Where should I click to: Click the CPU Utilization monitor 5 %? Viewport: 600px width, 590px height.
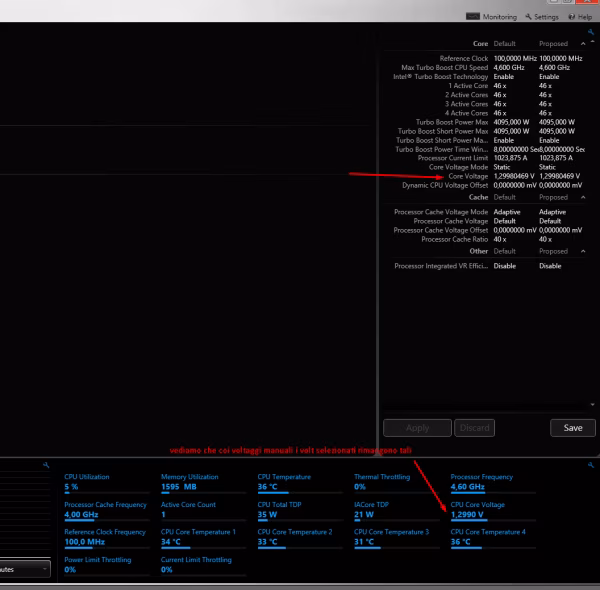[x=106, y=483]
